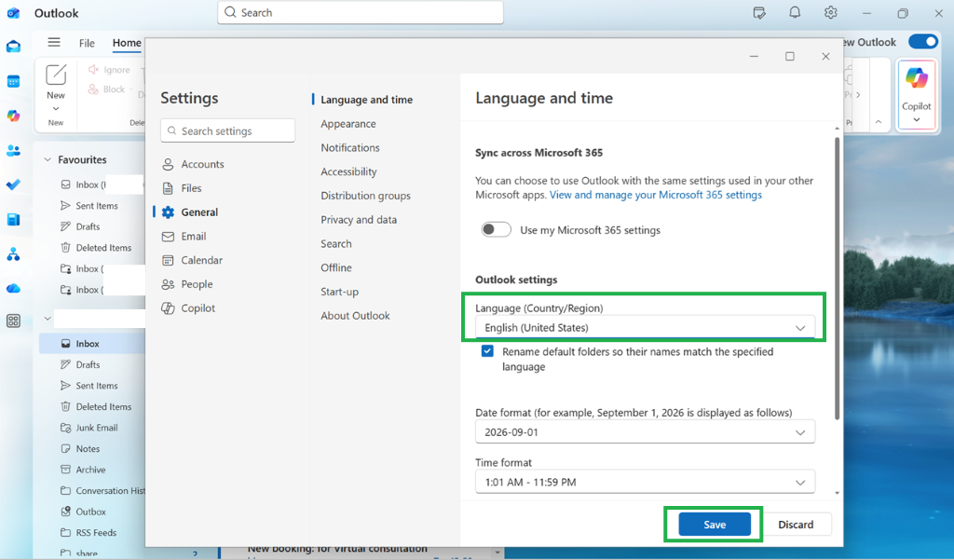Collapse the Favourites folder group
This screenshot has height=560, width=954.
48,159
